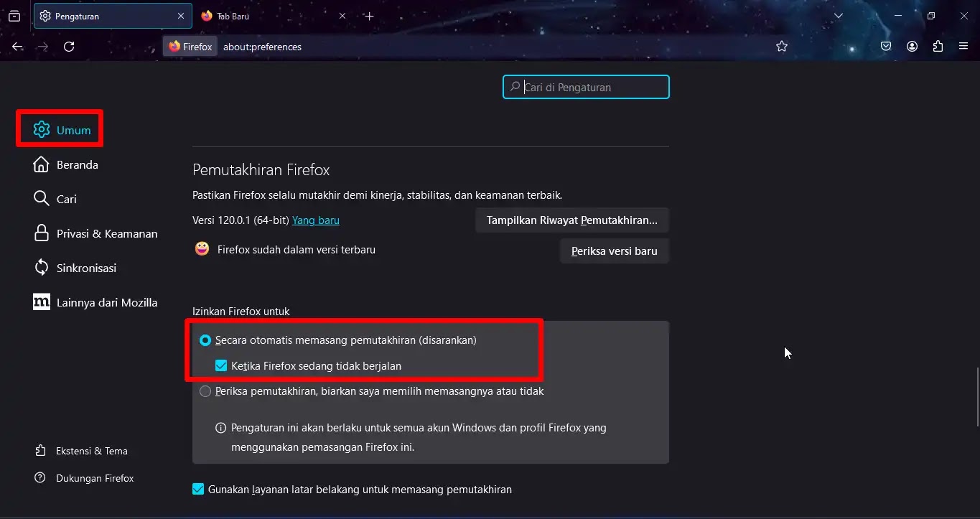Image resolution: width=980 pixels, height=519 pixels.
Task: Open Privasi & Keamanan settings
Action: pyautogui.click(x=96, y=233)
